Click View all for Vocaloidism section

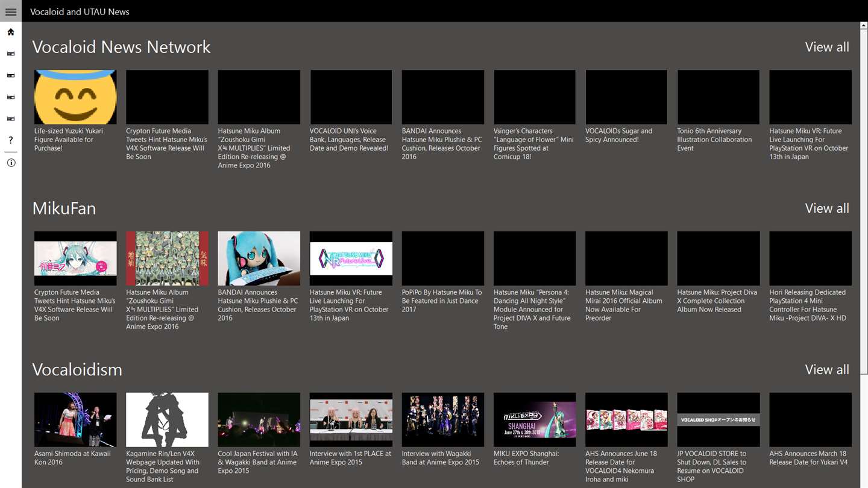coord(827,370)
